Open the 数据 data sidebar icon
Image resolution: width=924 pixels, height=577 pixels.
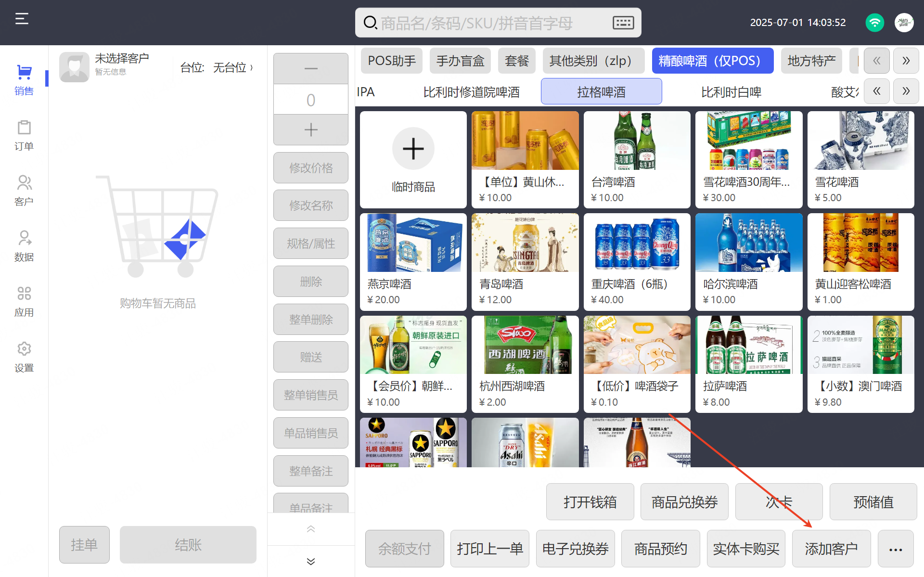24,246
